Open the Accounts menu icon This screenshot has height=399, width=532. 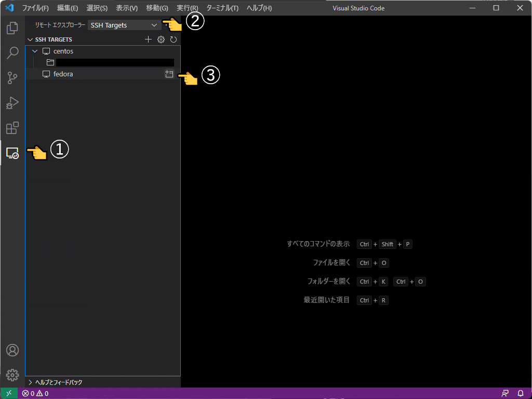(12, 350)
